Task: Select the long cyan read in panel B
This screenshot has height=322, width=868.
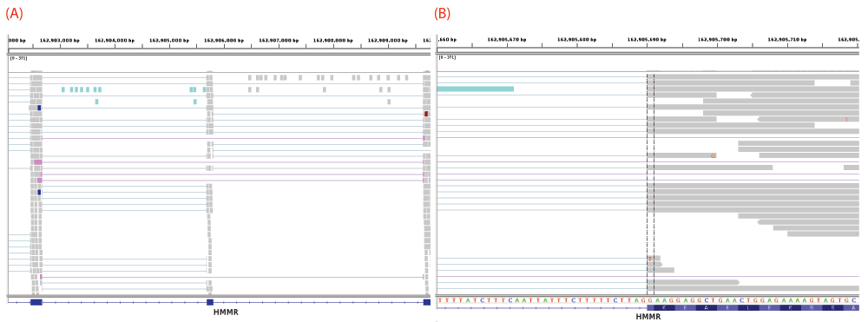Action: coord(475,89)
